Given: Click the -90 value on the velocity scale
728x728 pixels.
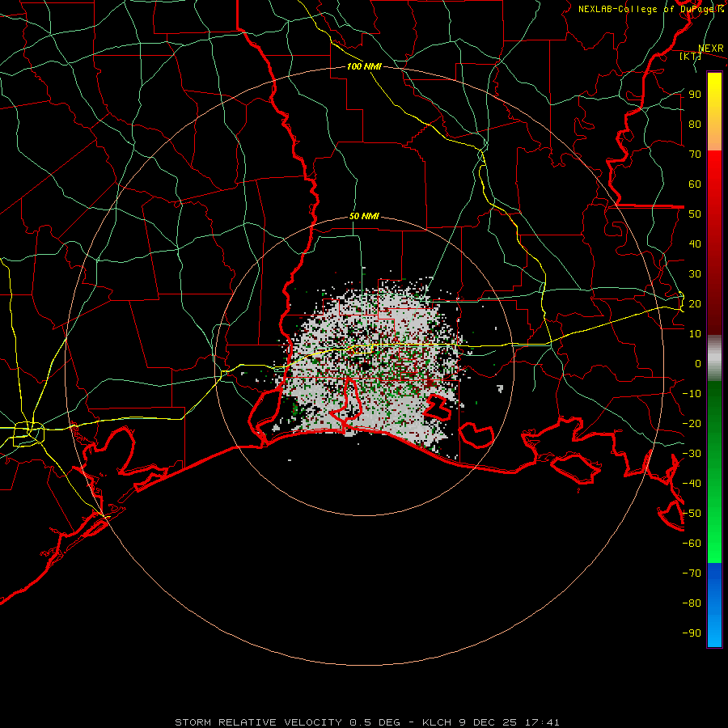Looking at the screenshot, I should pyautogui.click(x=692, y=633).
